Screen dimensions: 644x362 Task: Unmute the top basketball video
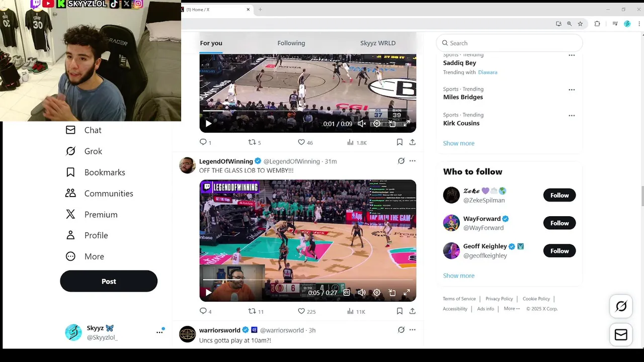coord(362,124)
